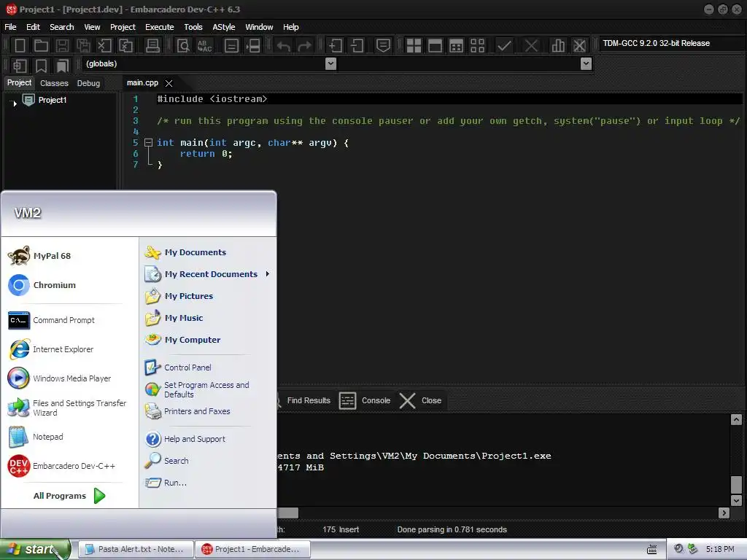747x560 pixels.
Task: Click the Find magnifier toolbar icon
Action: coord(183,46)
